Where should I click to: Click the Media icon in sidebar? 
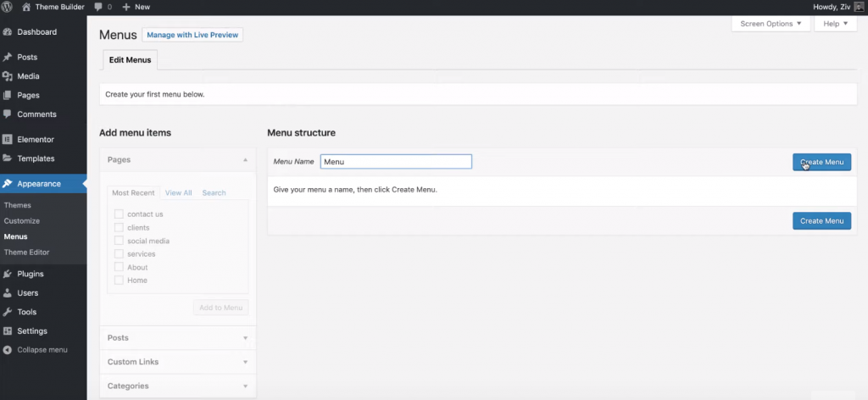click(x=8, y=76)
